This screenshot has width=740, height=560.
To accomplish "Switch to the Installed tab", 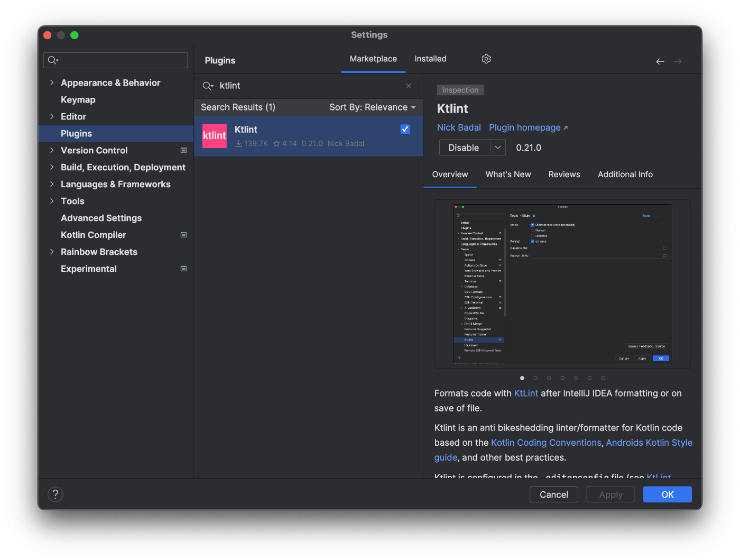I will (x=430, y=59).
